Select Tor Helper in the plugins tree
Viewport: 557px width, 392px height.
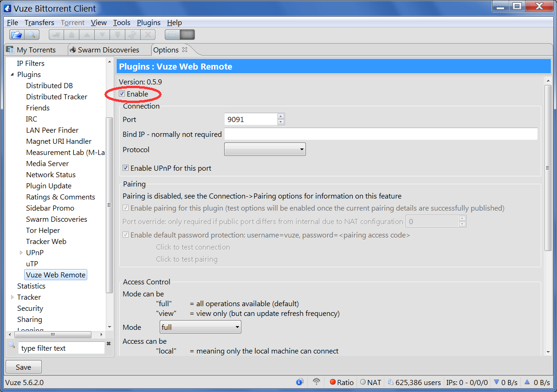coord(43,230)
